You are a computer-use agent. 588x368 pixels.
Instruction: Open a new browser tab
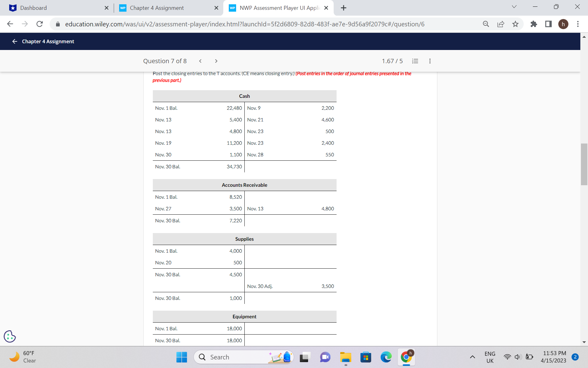point(344,8)
